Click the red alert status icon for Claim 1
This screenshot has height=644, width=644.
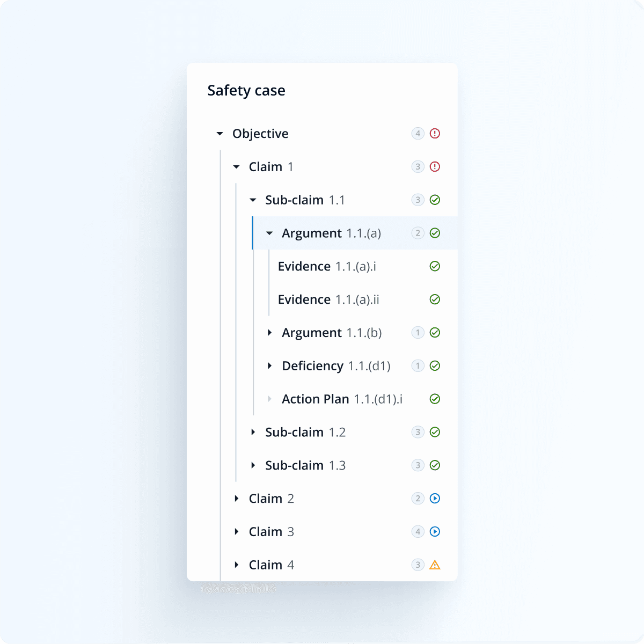[435, 167]
